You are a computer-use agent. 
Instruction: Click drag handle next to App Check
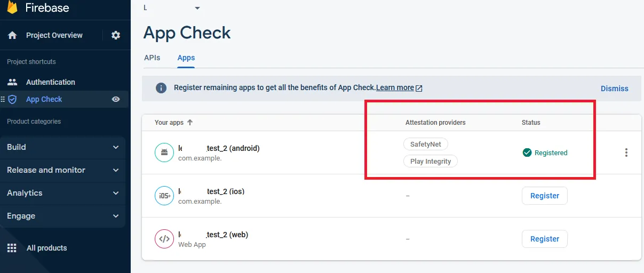[x=3, y=99]
